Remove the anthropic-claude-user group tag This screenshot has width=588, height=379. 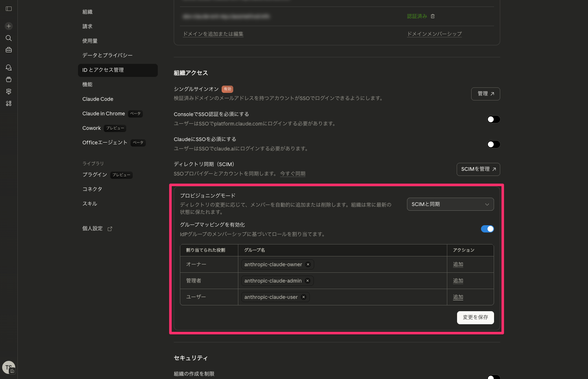coord(304,297)
